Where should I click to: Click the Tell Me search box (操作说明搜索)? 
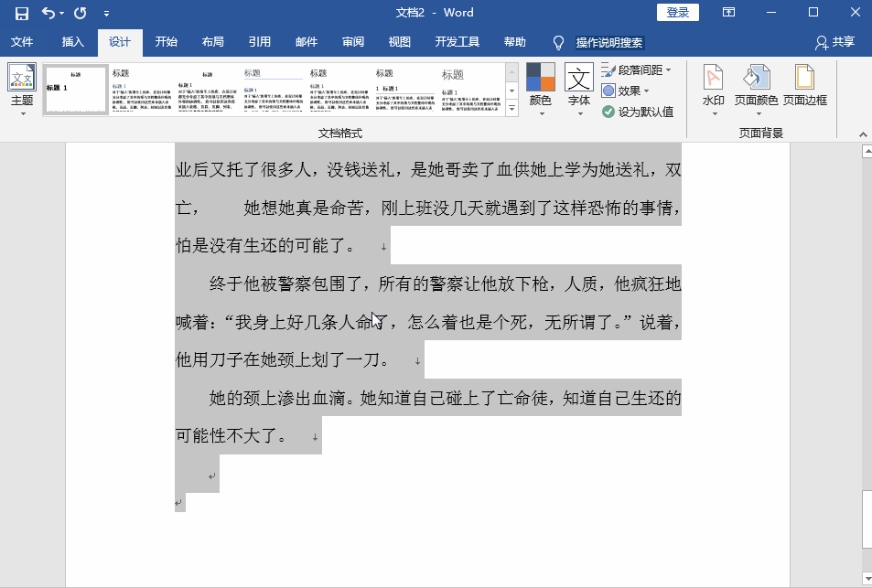coord(608,42)
